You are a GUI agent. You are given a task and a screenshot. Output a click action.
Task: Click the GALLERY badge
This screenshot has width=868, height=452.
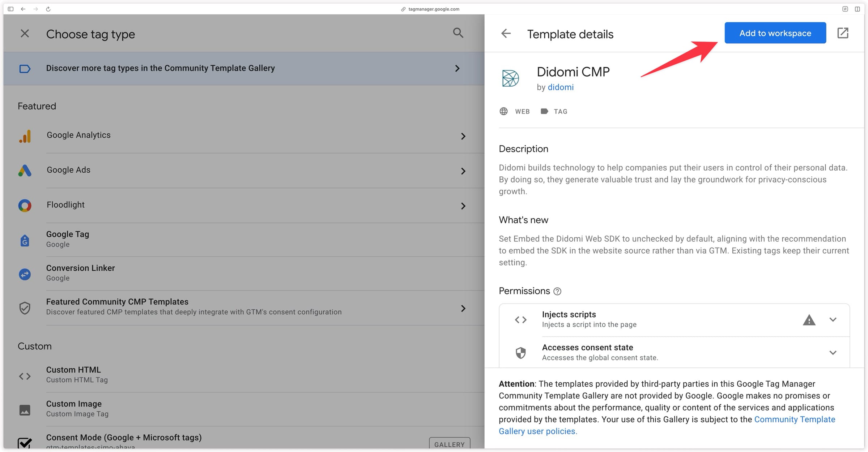click(x=450, y=444)
